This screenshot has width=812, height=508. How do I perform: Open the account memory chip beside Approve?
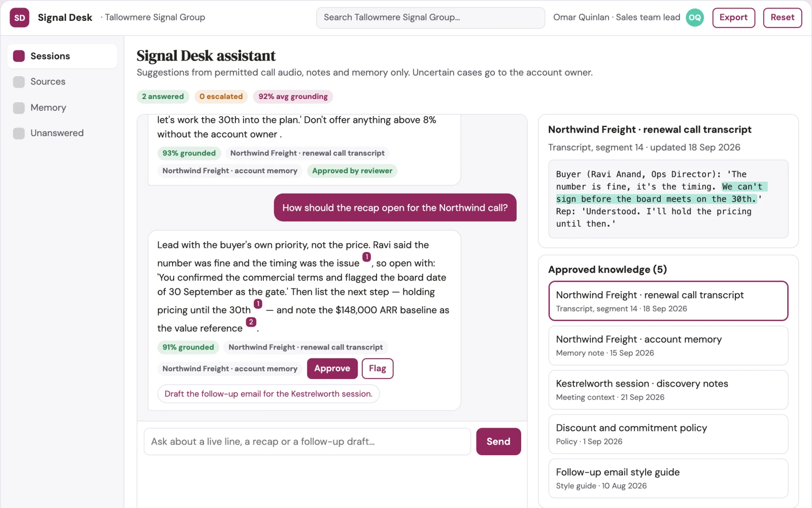click(230, 369)
